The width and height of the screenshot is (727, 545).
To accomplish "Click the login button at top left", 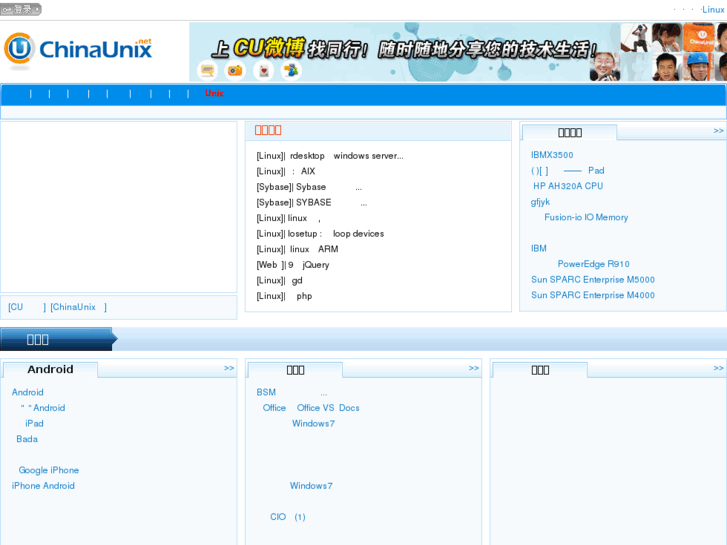I will (21, 9).
